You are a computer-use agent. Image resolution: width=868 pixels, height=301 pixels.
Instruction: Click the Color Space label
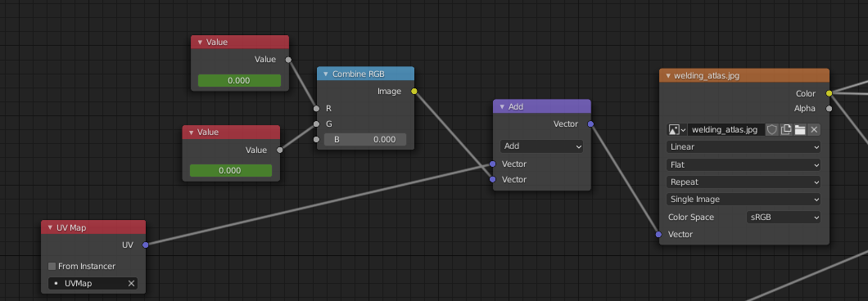pyautogui.click(x=691, y=218)
